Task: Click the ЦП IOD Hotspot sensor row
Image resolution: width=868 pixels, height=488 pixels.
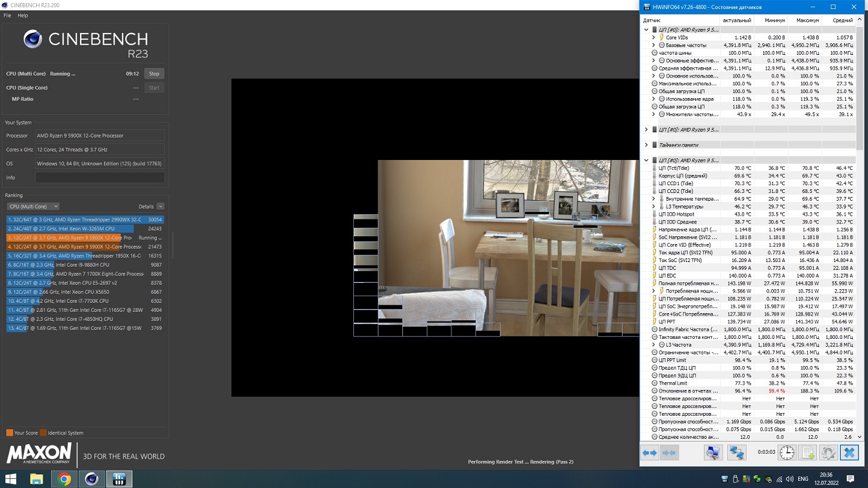Action: click(x=749, y=214)
